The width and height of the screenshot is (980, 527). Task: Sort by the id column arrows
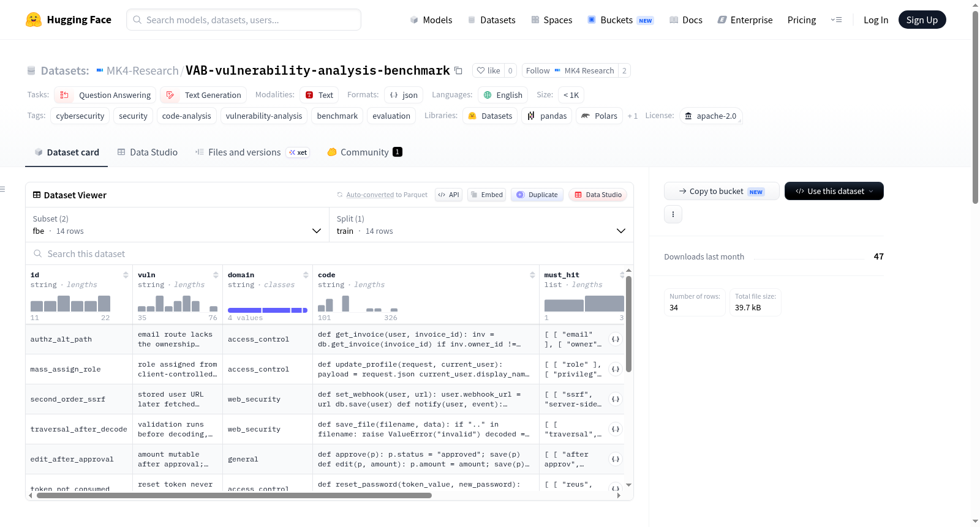pos(126,275)
